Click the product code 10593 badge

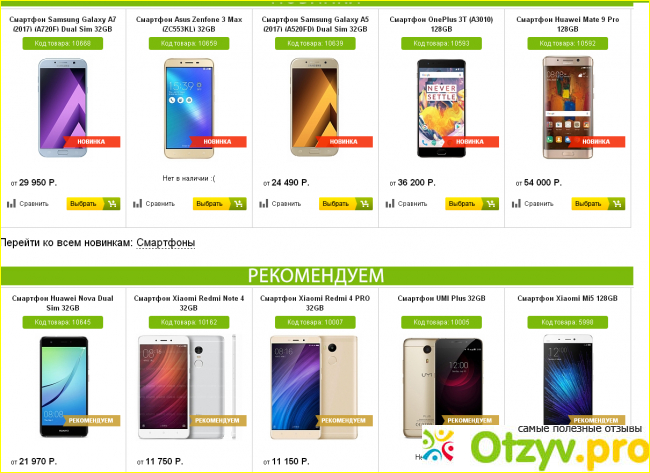tap(441, 43)
